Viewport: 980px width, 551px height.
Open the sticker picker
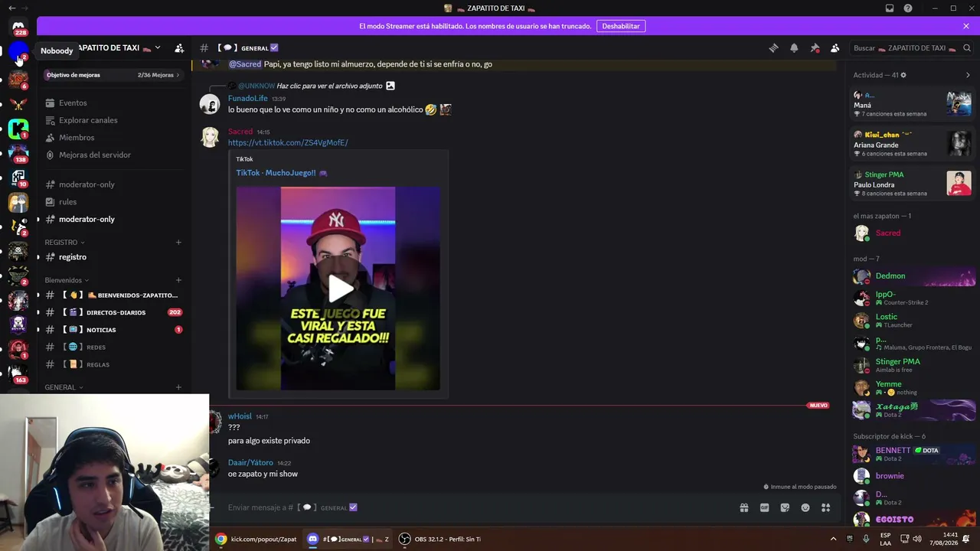[785, 507]
